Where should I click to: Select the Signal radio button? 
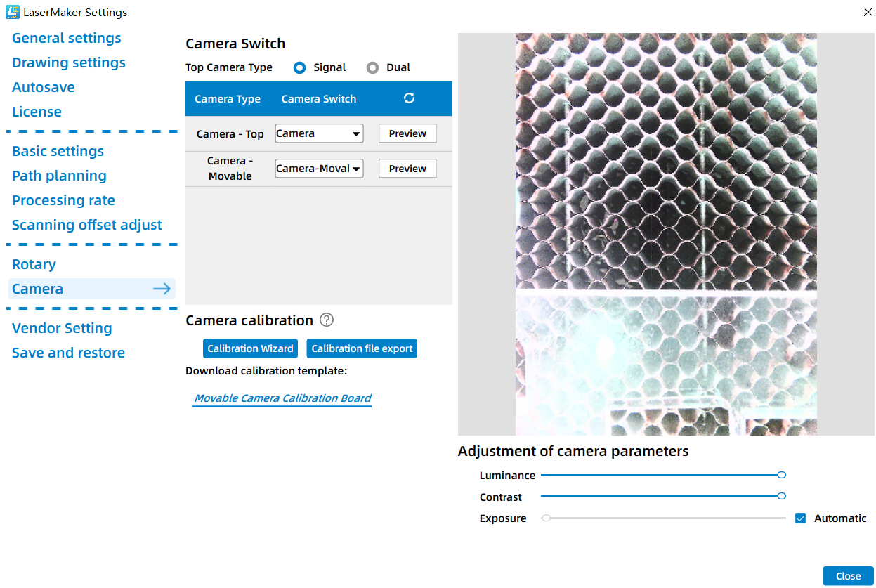[300, 67]
